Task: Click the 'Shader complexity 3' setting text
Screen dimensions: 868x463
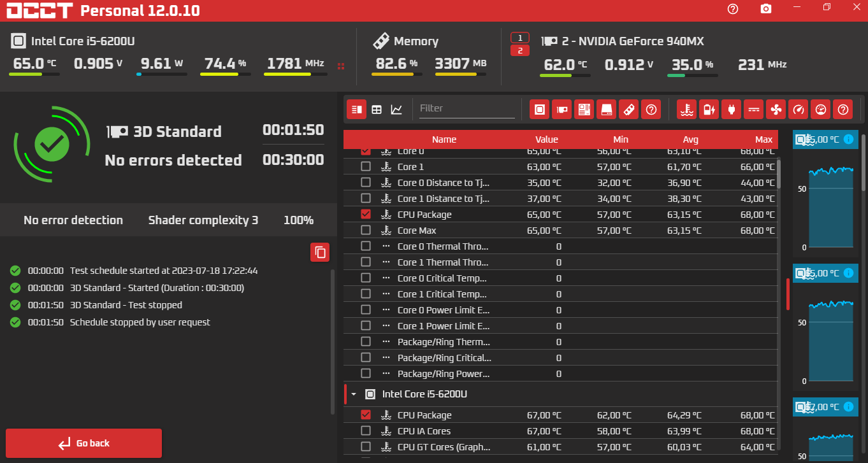Action: coord(203,220)
